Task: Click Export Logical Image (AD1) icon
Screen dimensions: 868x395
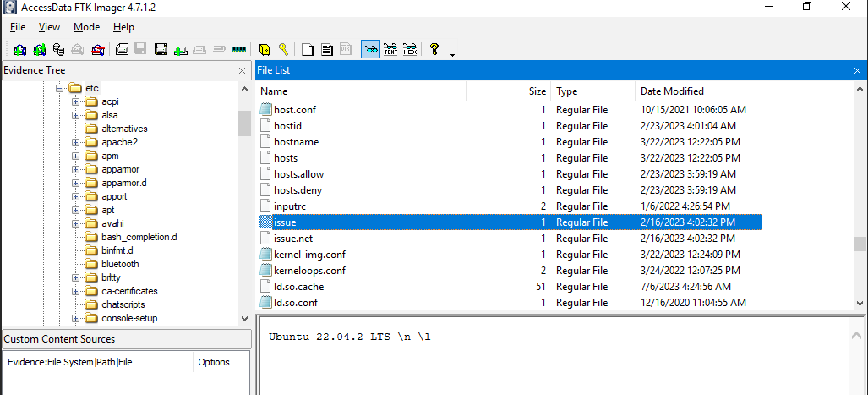Action: 161,49
